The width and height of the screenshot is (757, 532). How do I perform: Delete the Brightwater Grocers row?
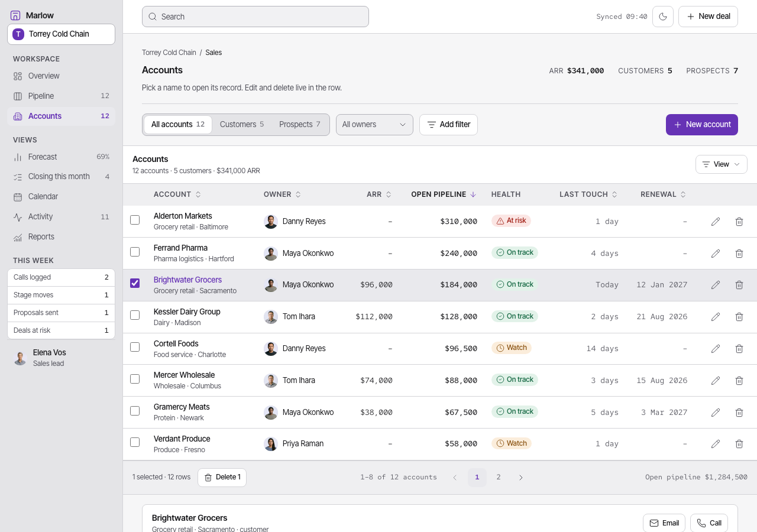(x=739, y=285)
